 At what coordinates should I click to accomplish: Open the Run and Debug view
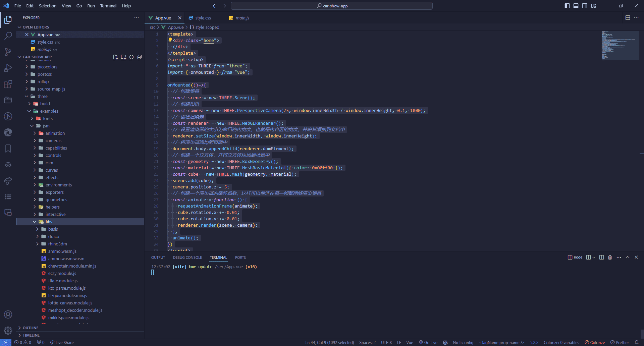(8, 68)
